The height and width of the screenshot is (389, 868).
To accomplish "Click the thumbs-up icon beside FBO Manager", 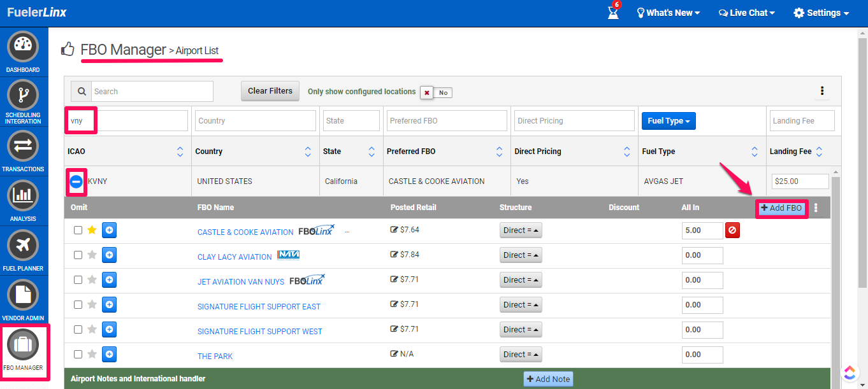I will (68, 50).
